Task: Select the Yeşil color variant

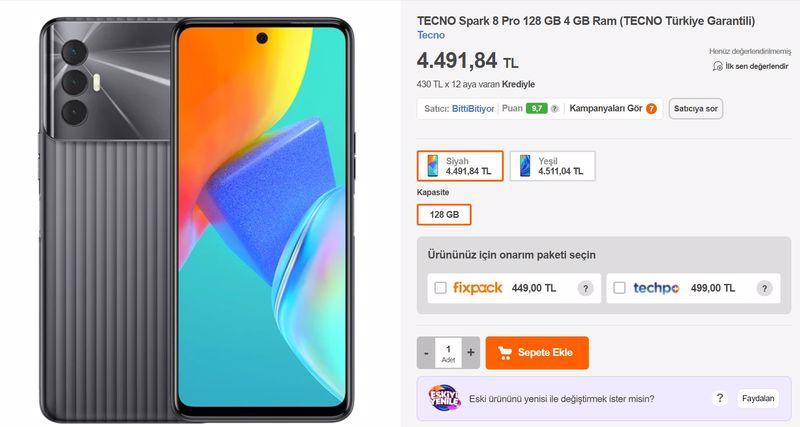Action: (x=553, y=166)
